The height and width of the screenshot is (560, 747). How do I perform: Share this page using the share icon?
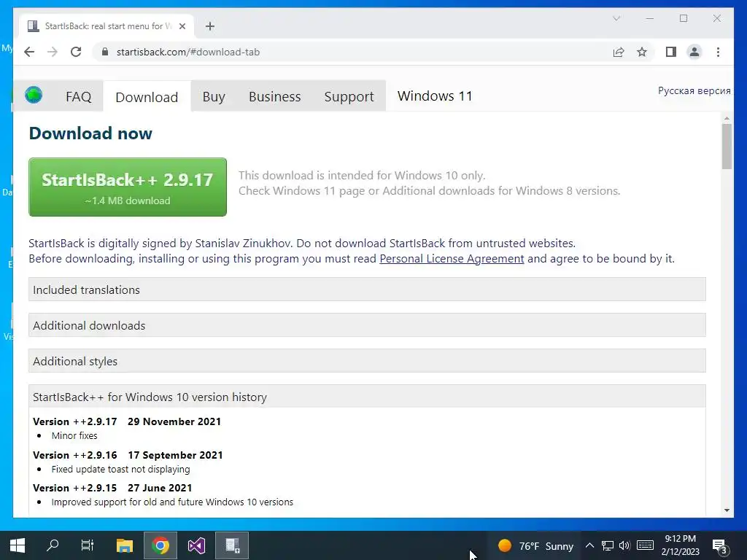(x=619, y=52)
